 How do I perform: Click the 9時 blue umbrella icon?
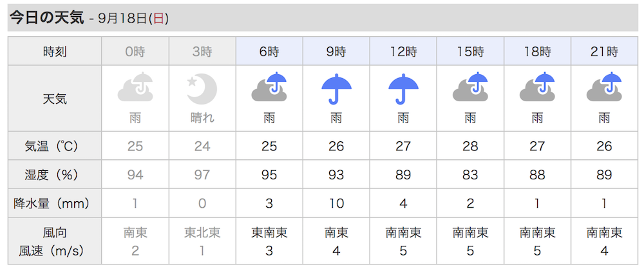(x=336, y=89)
